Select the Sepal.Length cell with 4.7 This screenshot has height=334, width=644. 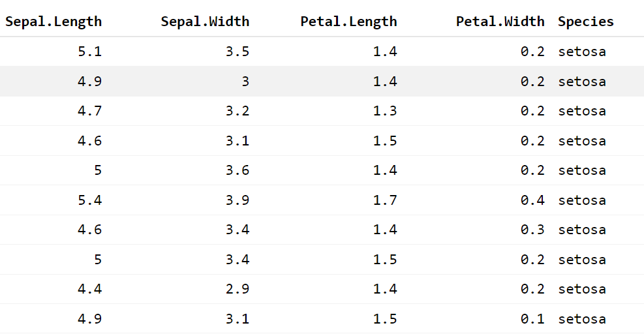89,111
